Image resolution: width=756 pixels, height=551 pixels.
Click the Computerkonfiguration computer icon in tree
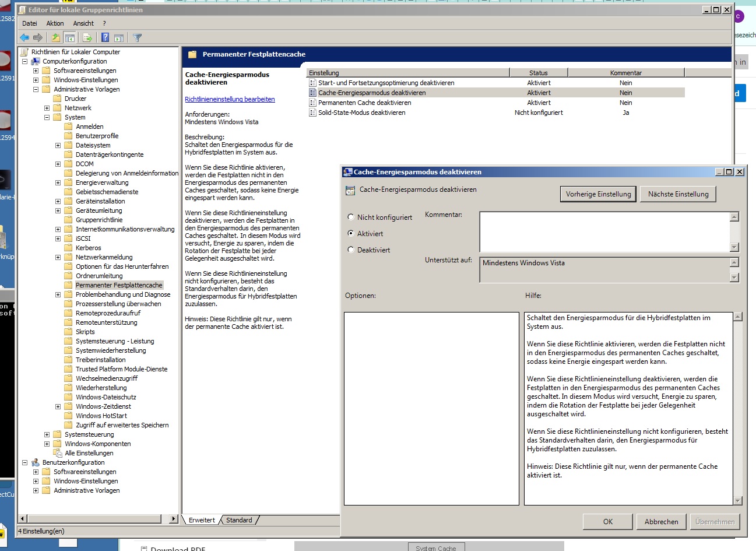36,61
